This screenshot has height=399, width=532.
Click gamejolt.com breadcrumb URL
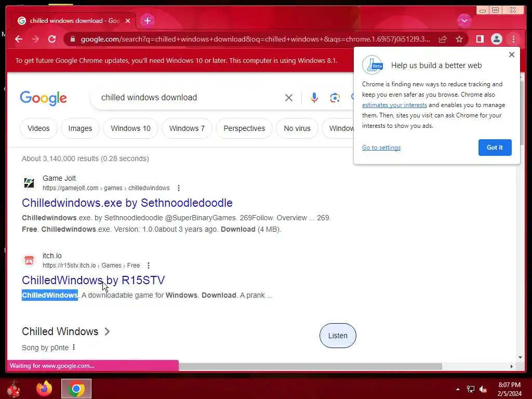click(x=106, y=188)
